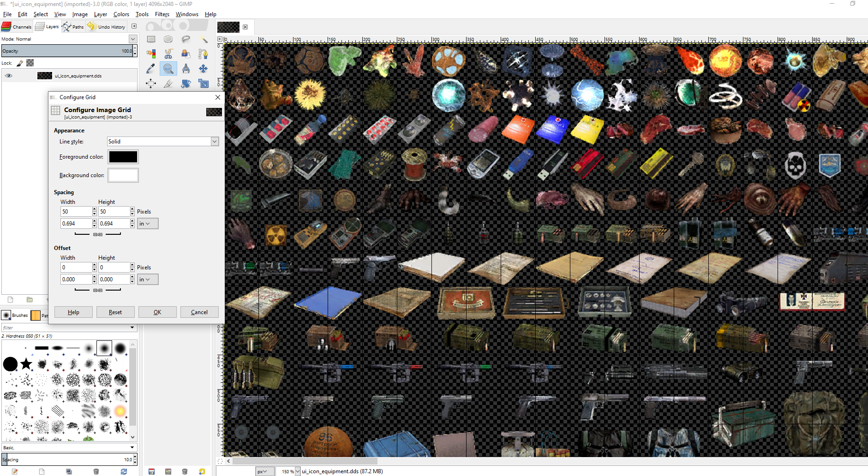Screen dimensions: 868x476
Task: Select the Alignment tool
Action: coord(151,83)
